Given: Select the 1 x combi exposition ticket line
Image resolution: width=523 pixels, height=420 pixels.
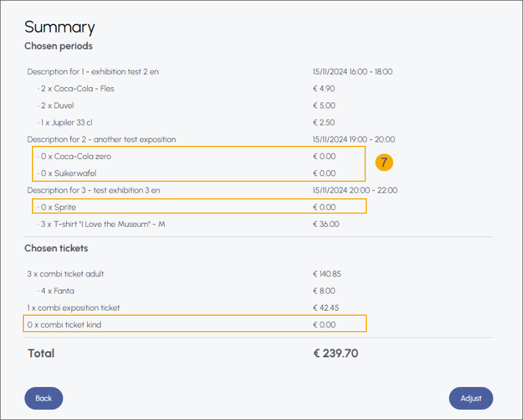Looking at the screenshot, I should (73, 308).
